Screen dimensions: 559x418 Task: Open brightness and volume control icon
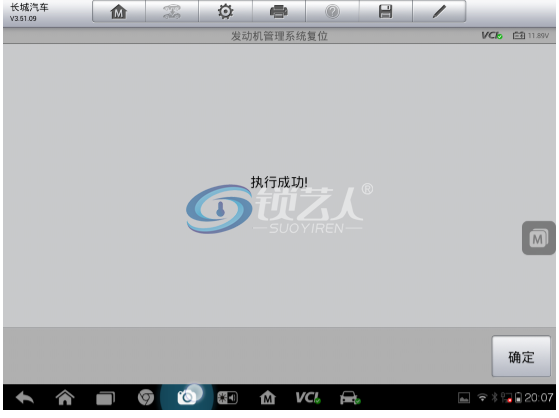(227, 398)
